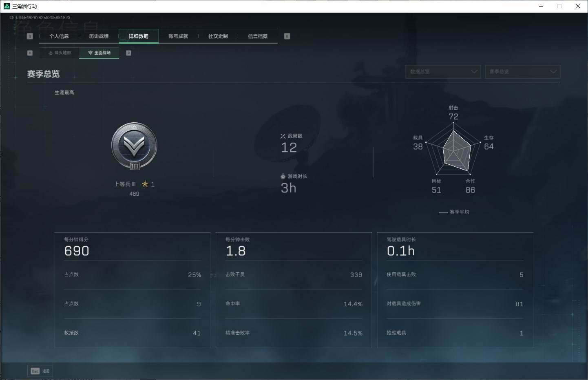Click the Q previous-tab key icon
Screen dimensions: 588x380
(30, 36)
